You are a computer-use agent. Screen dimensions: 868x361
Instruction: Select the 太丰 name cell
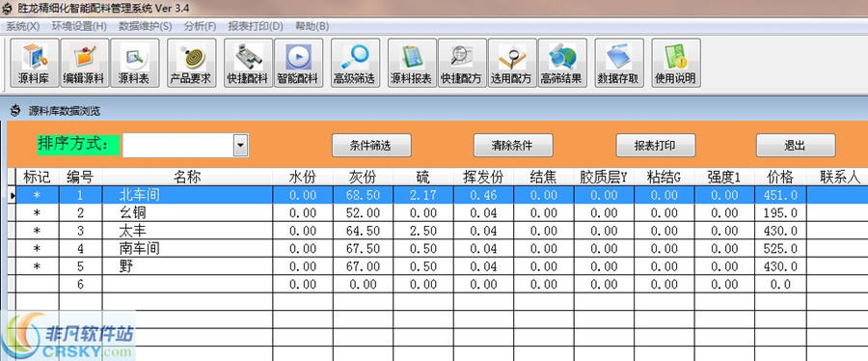(187, 231)
